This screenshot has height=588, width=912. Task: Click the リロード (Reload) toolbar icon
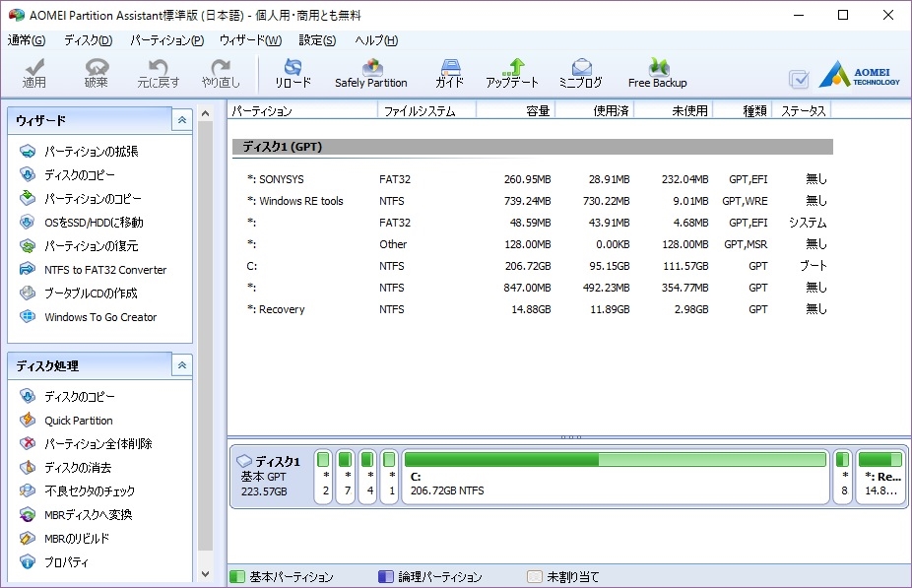pyautogui.click(x=293, y=73)
